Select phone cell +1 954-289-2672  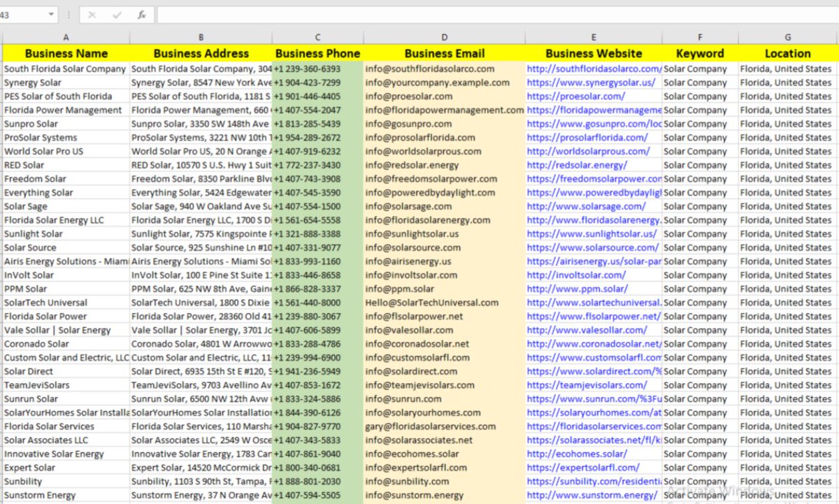(317, 138)
